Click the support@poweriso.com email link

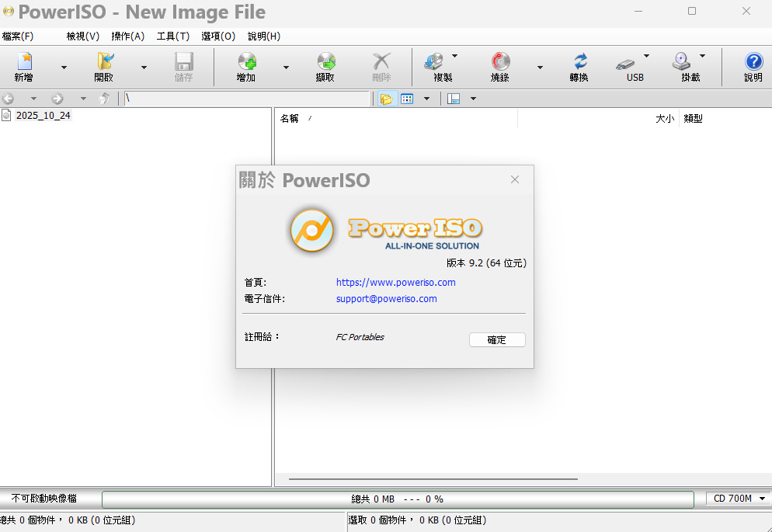click(x=386, y=299)
